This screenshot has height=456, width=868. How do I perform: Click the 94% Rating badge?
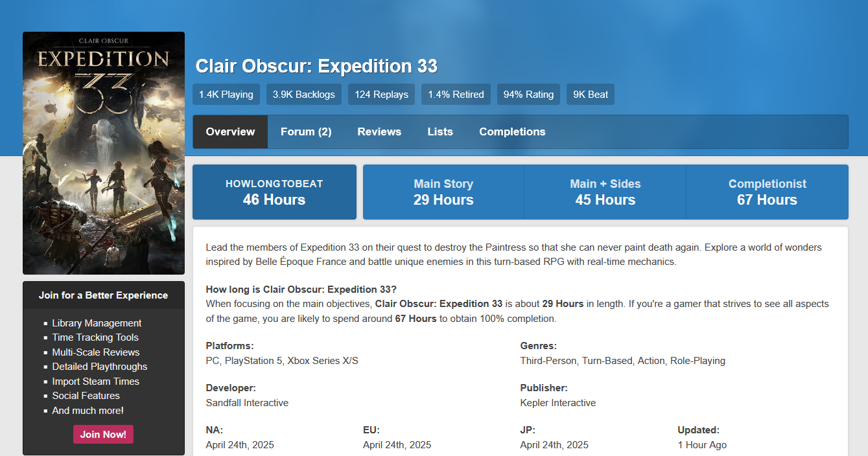(x=528, y=95)
